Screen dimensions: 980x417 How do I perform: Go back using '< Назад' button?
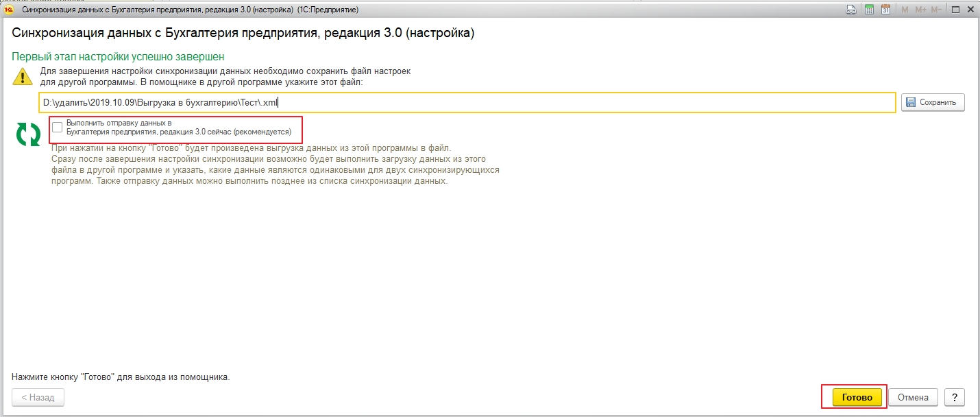(38, 397)
